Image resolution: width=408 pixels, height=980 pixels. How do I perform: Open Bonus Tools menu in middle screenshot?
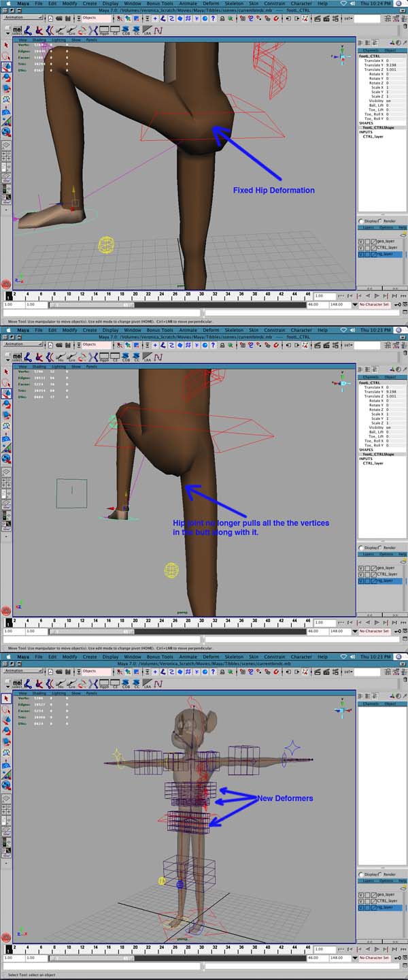[x=160, y=330]
